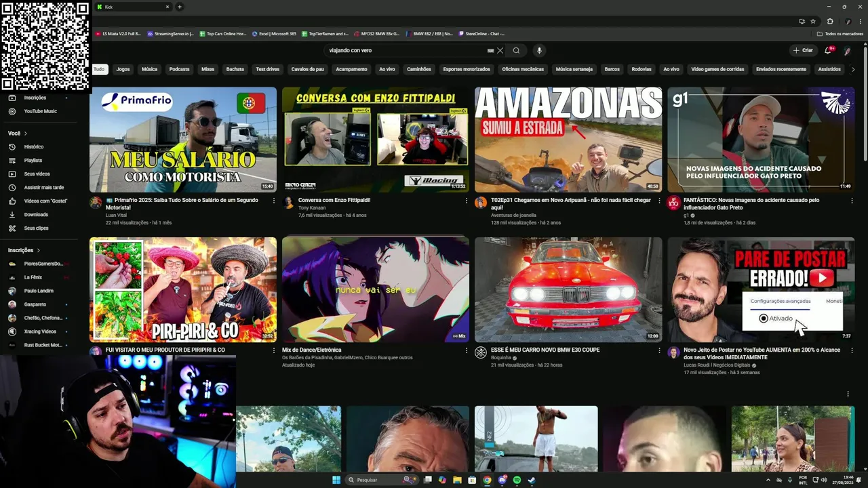Open the notifications bell
The image size is (868, 488).
pos(827,50)
